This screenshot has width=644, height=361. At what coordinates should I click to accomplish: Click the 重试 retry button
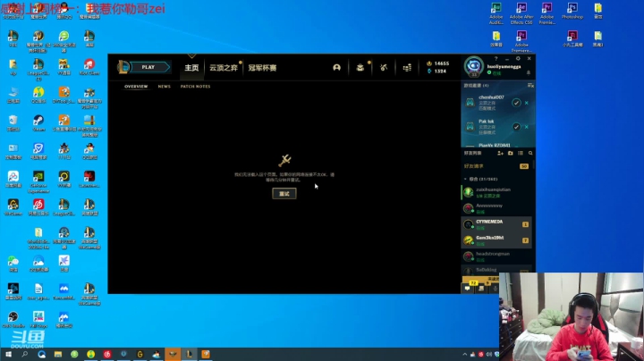[x=284, y=194]
